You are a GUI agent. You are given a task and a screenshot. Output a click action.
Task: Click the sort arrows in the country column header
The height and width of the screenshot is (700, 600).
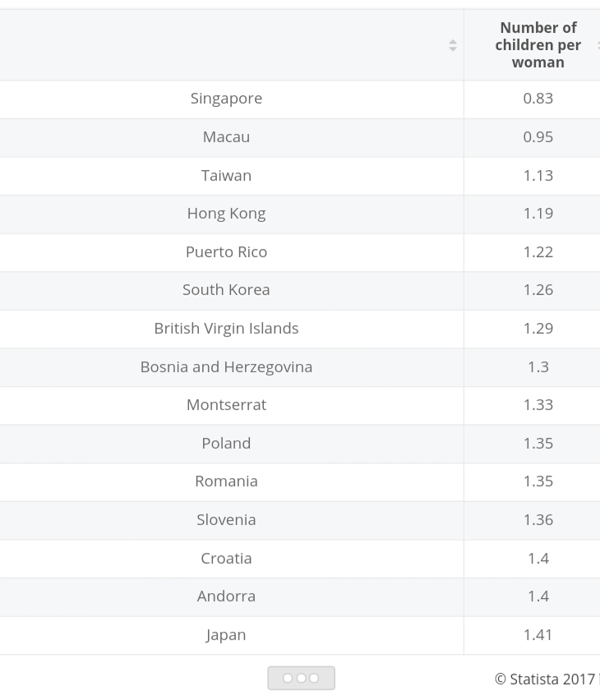(452, 46)
